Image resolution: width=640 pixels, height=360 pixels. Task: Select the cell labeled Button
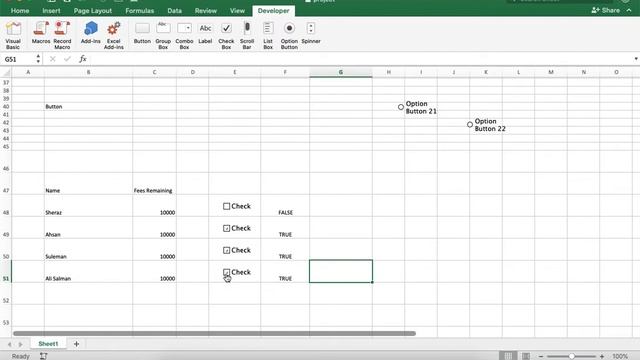(88, 107)
